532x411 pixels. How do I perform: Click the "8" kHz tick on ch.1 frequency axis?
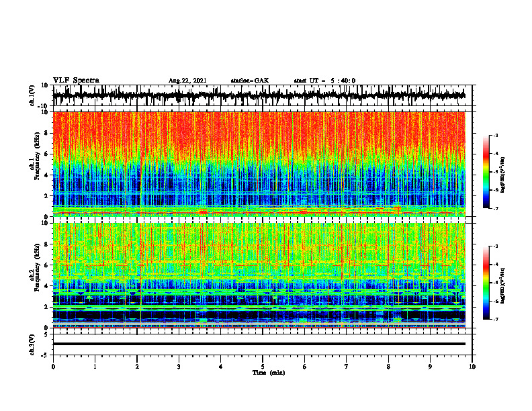46,133
